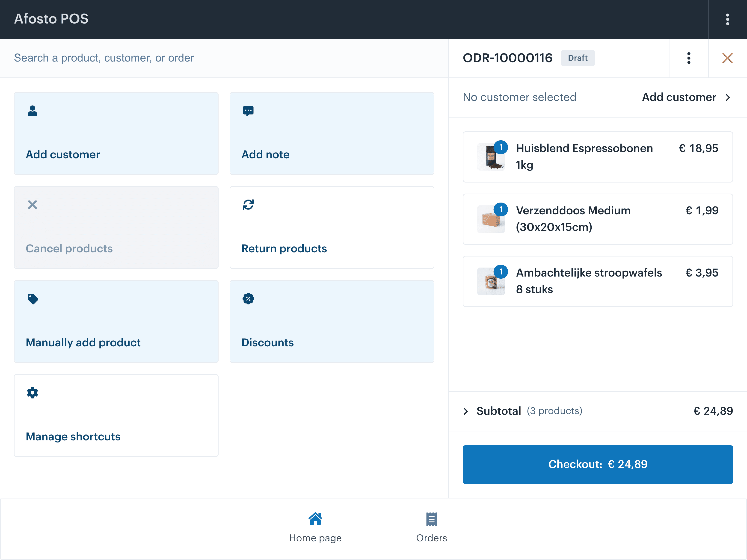Click the price € 3,95

pyautogui.click(x=702, y=272)
